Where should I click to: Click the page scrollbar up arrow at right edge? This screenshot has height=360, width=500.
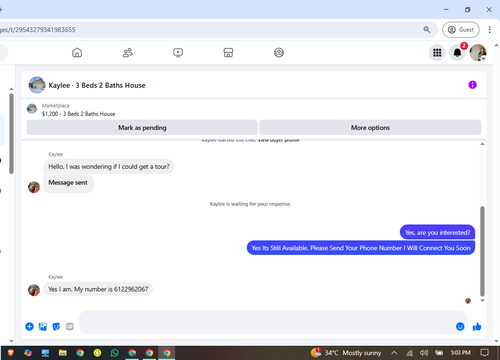tap(496, 45)
